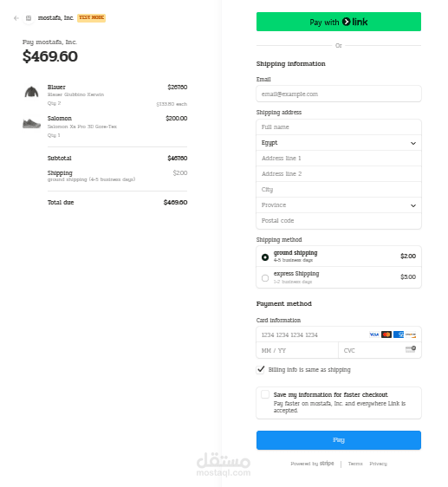This screenshot has height=487, width=448.
Task: Click the Mastercard logo in card field
Action: pos(386,334)
